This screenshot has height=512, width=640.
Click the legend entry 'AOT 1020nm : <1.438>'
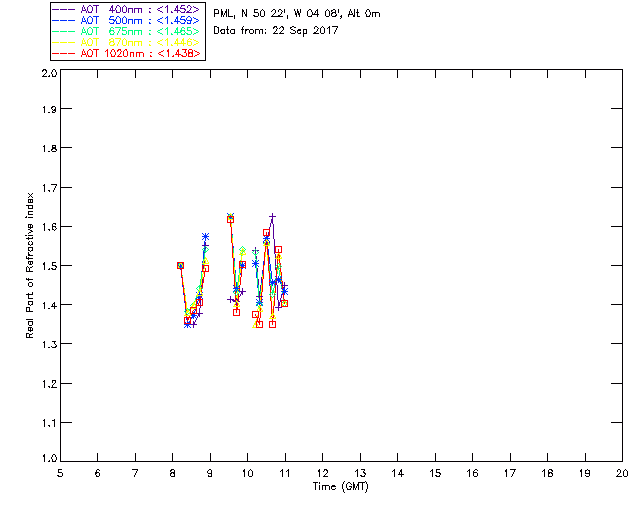(x=127, y=53)
